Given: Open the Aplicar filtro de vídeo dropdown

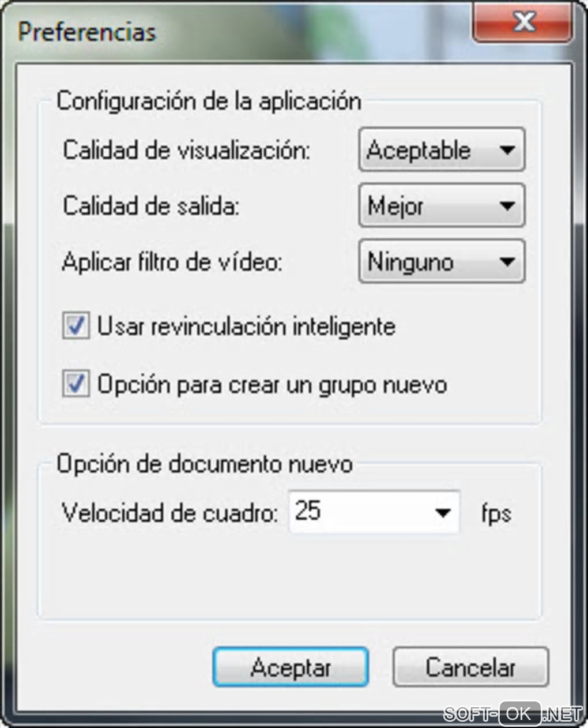Looking at the screenshot, I should 442,262.
